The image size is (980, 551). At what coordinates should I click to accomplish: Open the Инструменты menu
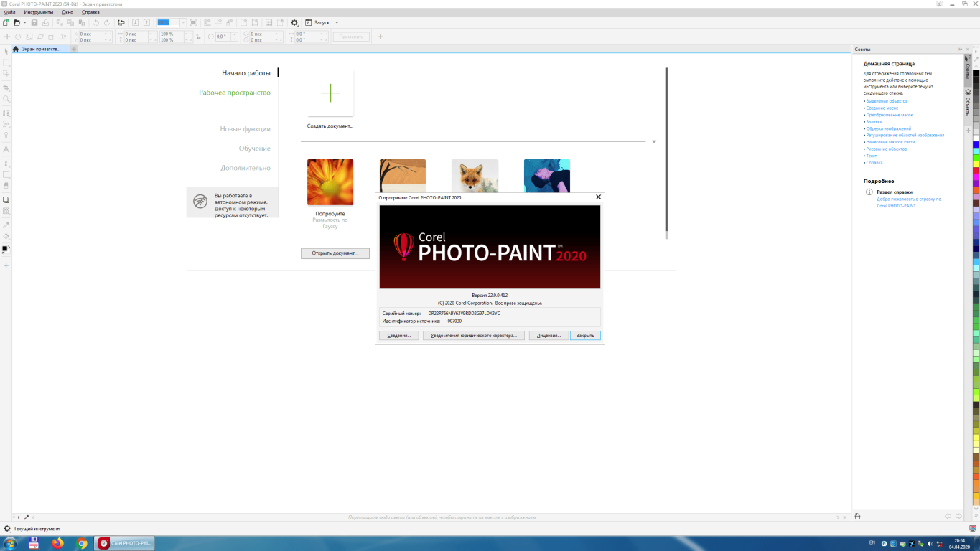[38, 12]
